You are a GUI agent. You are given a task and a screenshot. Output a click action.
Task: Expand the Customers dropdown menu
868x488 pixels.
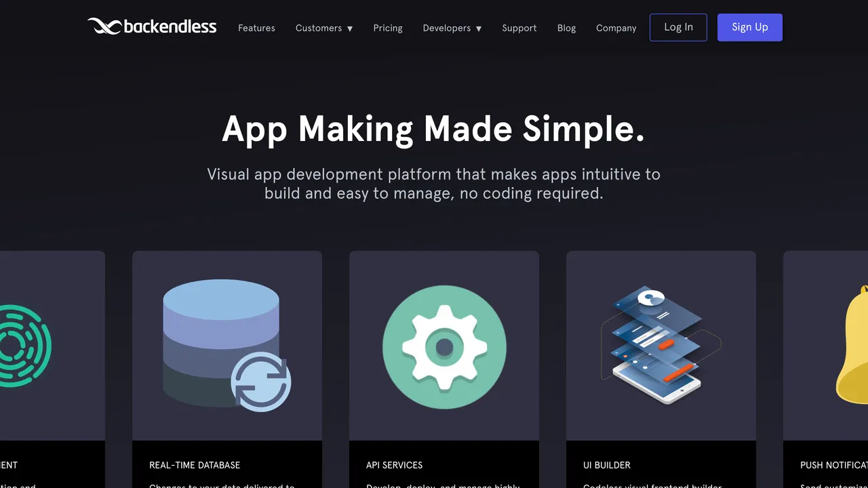point(324,28)
